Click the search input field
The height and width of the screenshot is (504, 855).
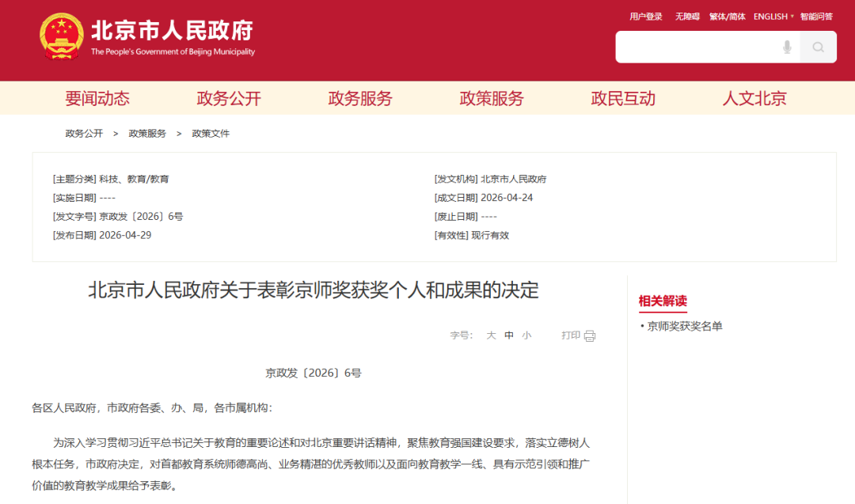tap(708, 47)
